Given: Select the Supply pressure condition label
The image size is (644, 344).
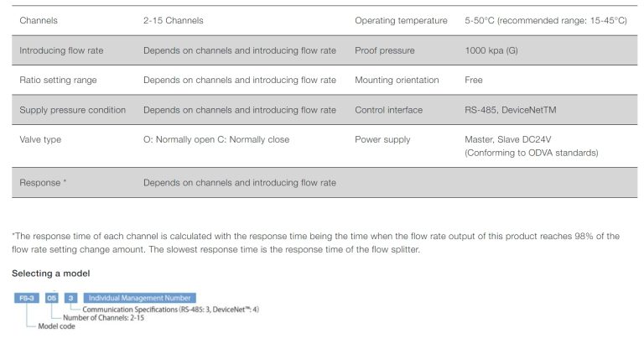Looking at the screenshot, I should pos(72,110).
